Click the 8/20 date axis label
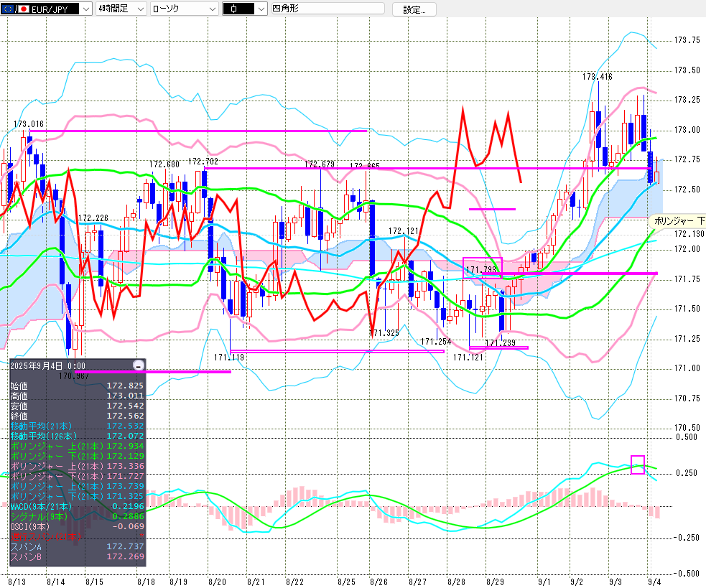Image resolution: width=706 pixels, height=588 pixels. (x=217, y=582)
